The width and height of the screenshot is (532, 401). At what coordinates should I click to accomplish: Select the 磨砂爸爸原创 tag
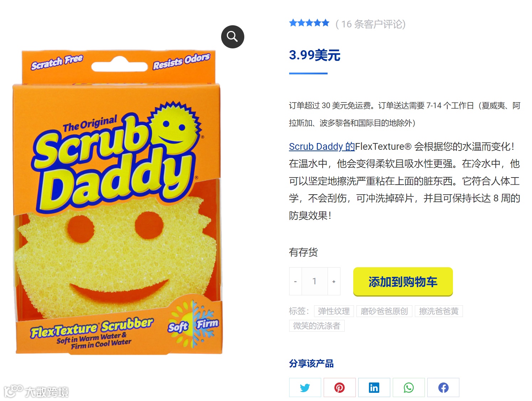(384, 311)
